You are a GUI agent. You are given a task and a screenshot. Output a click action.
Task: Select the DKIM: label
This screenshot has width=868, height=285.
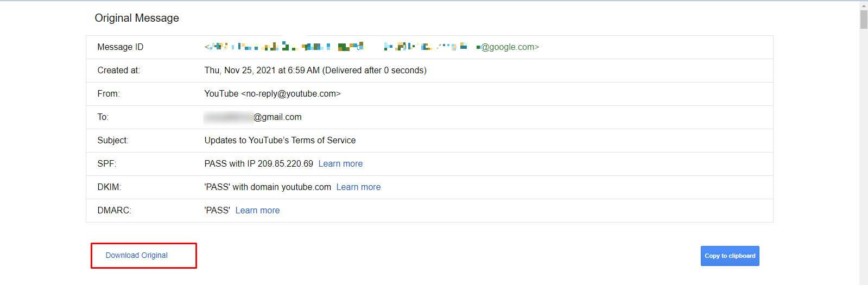pos(109,187)
